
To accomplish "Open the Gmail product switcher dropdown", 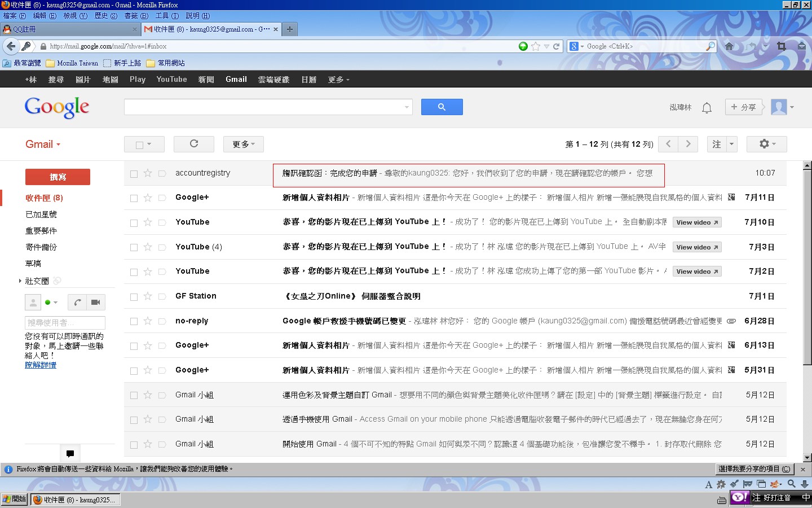I will coord(43,144).
